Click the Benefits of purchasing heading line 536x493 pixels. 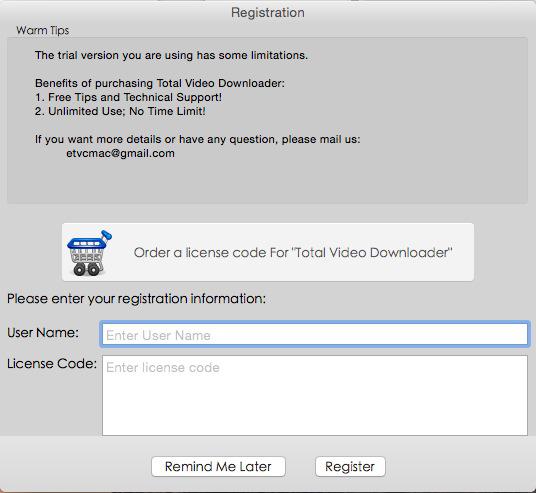160,83
